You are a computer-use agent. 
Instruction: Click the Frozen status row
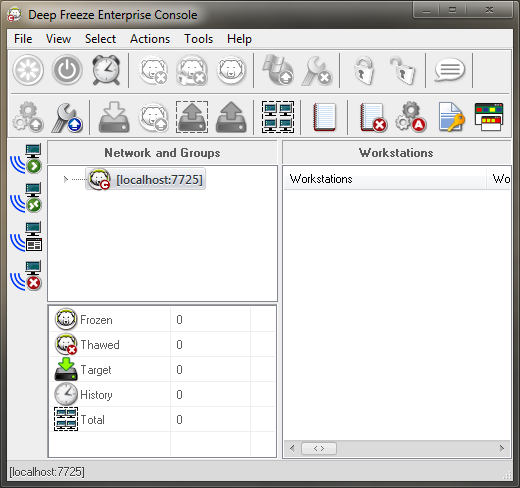click(x=162, y=319)
